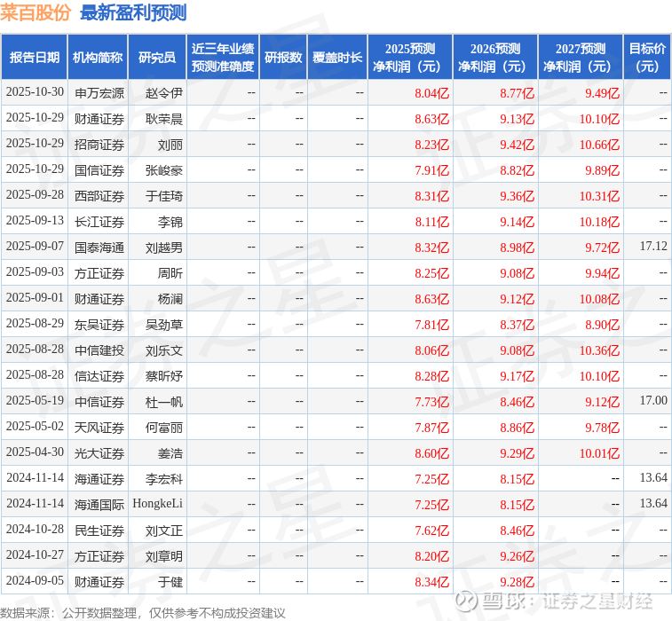The width and height of the screenshot is (672, 621).
Task: Click the 2025-09-03 date cell
Action: [35, 272]
